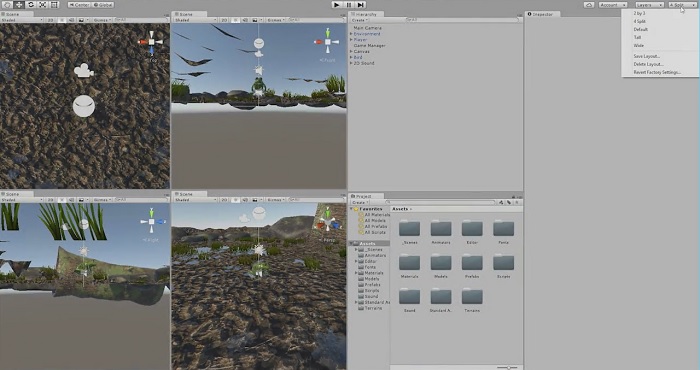Select the 2D Sound object in the Hierarchy

click(x=364, y=63)
